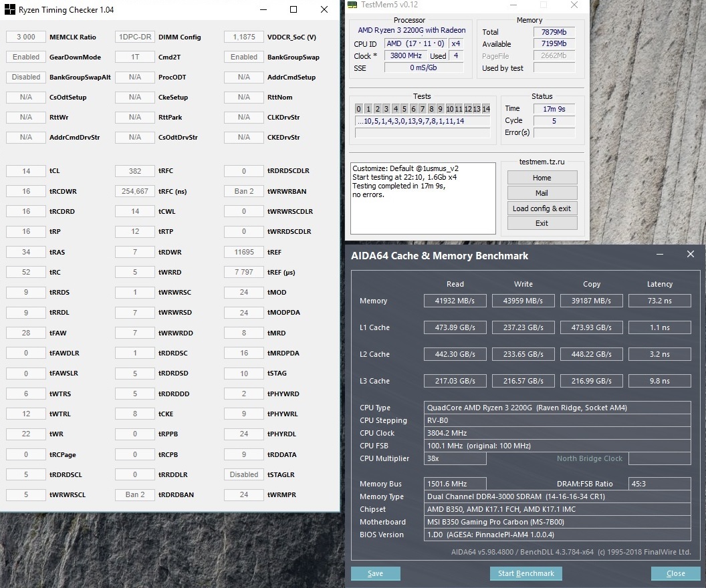
Task: Click the L1 Cache Read 473.89 GB/s cell
Action: click(x=455, y=327)
